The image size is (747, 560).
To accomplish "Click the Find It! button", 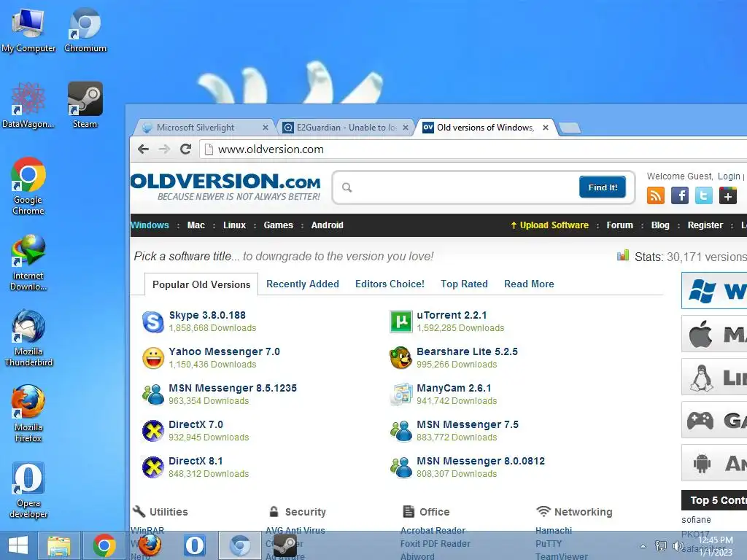I will 602,187.
